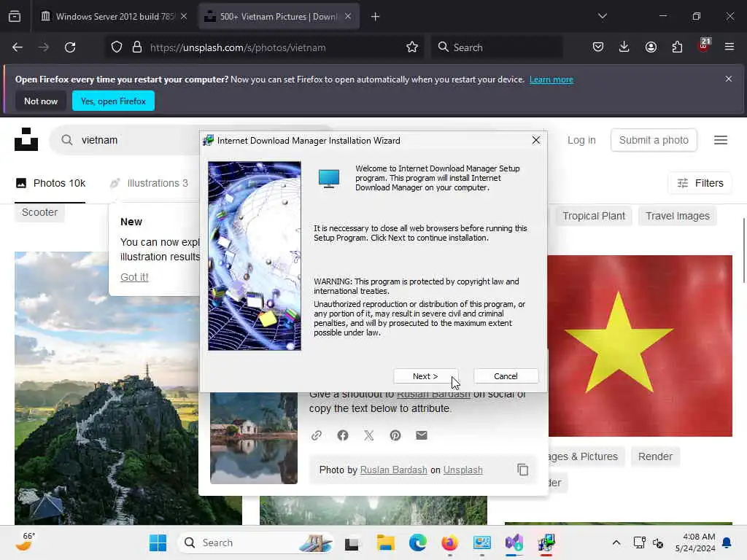Share via the X icon
This screenshot has width=747, height=560.
tap(368, 435)
